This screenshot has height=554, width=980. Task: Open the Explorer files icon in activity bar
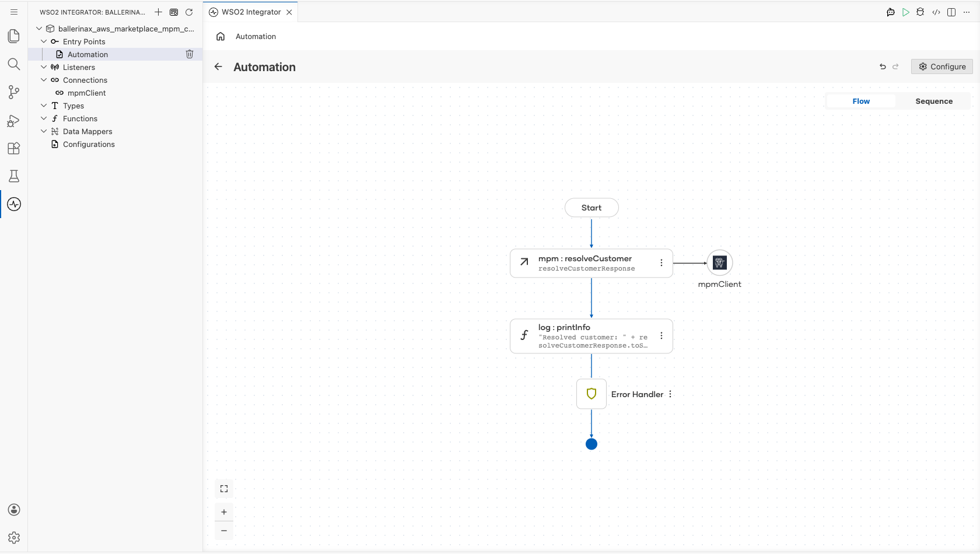(14, 36)
